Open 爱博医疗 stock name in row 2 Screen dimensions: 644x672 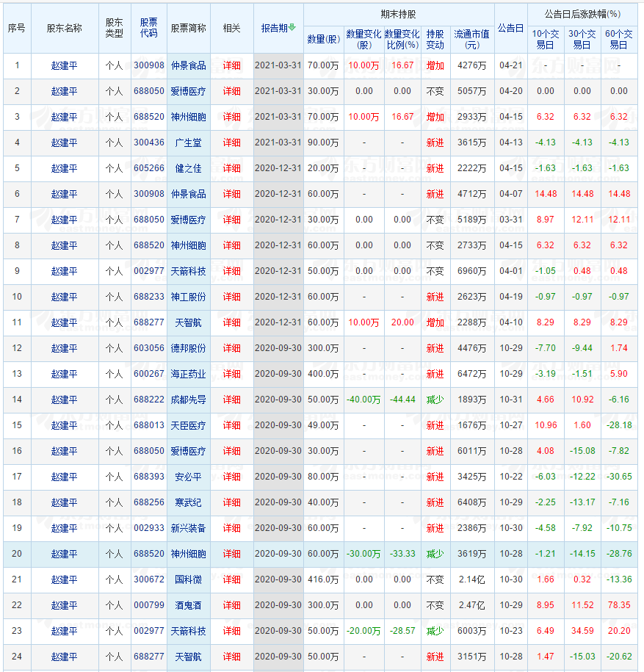click(x=188, y=91)
